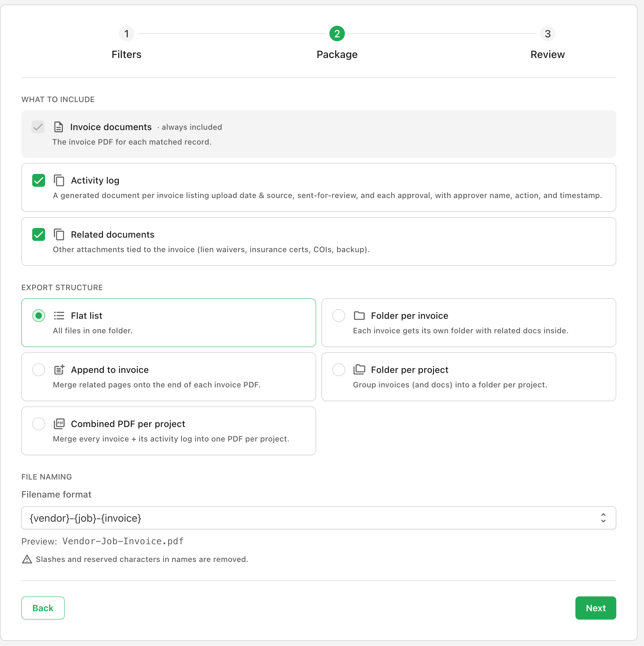
Task: Click the Package step label
Action: tap(337, 54)
